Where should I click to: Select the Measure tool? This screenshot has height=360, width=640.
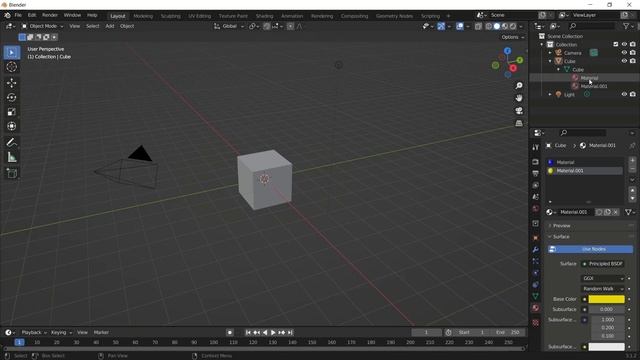(11, 157)
